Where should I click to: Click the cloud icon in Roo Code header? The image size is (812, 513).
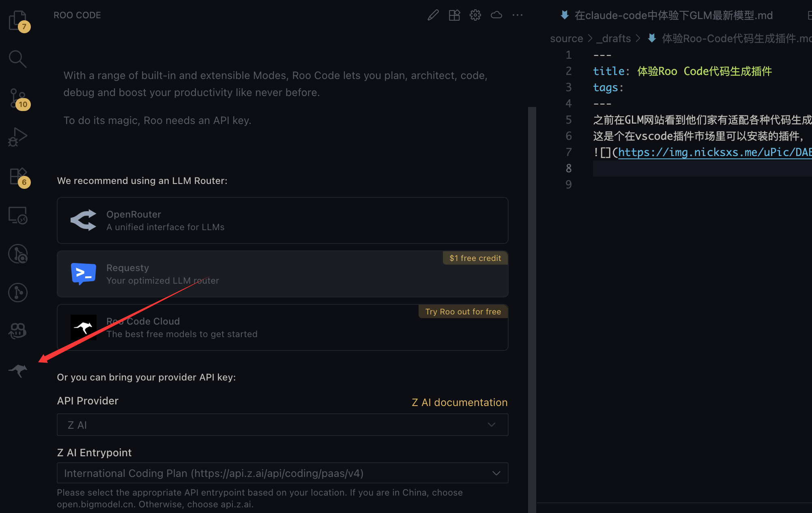tap(496, 15)
